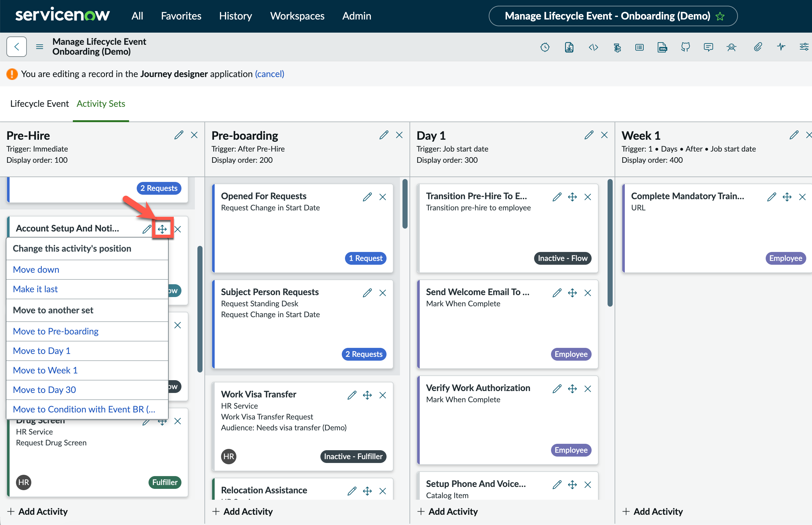The width and height of the screenshot is (812, 525).
Task: Edit the Complete Mandatory Train... activity
Action: (771, 197)
